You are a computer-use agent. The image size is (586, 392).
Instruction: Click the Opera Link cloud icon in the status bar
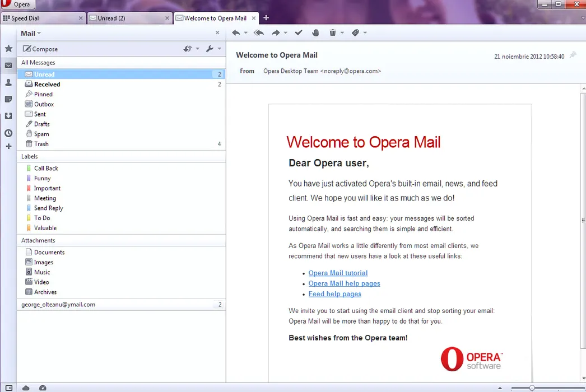click(26, 388)
